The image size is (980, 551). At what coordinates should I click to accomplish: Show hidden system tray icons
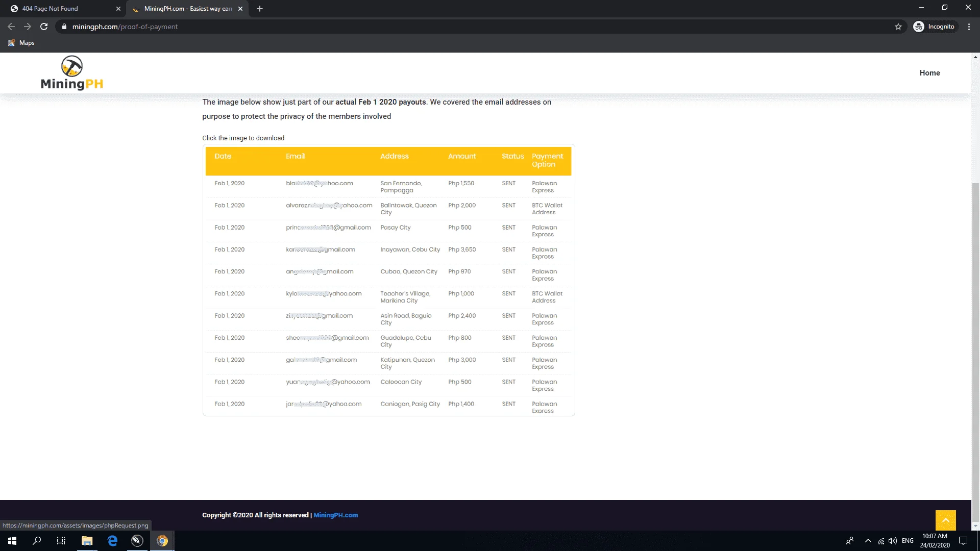coord(868,541)
